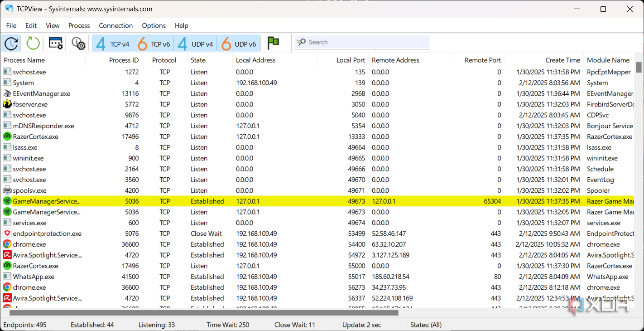
Task: Click the EEventManager.exe process icon
Action: (7, 93)
